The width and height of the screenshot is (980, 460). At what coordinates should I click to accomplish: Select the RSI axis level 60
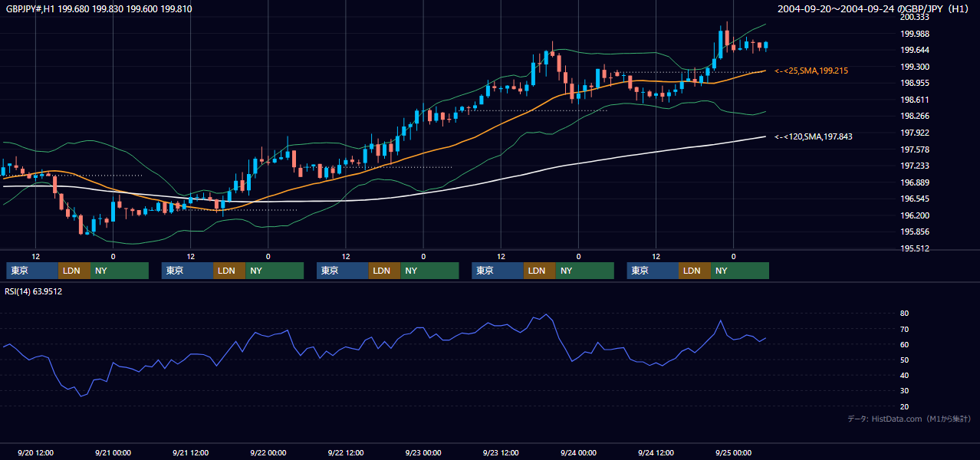904,344
